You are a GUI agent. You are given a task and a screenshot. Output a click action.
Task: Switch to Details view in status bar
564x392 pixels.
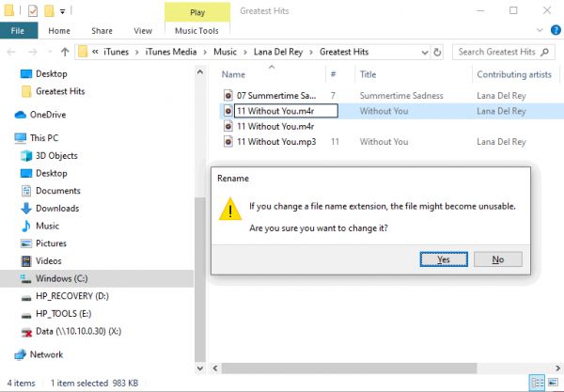(537, 383)
